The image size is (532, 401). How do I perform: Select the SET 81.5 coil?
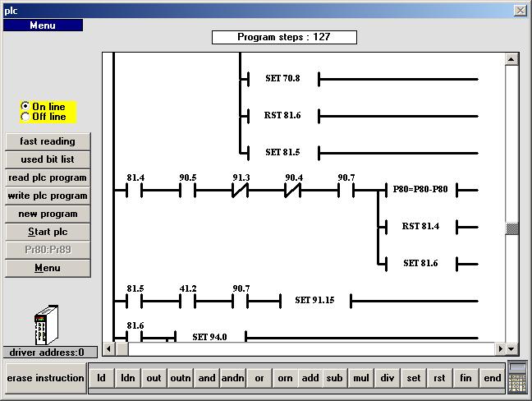(x=283, y=153)
